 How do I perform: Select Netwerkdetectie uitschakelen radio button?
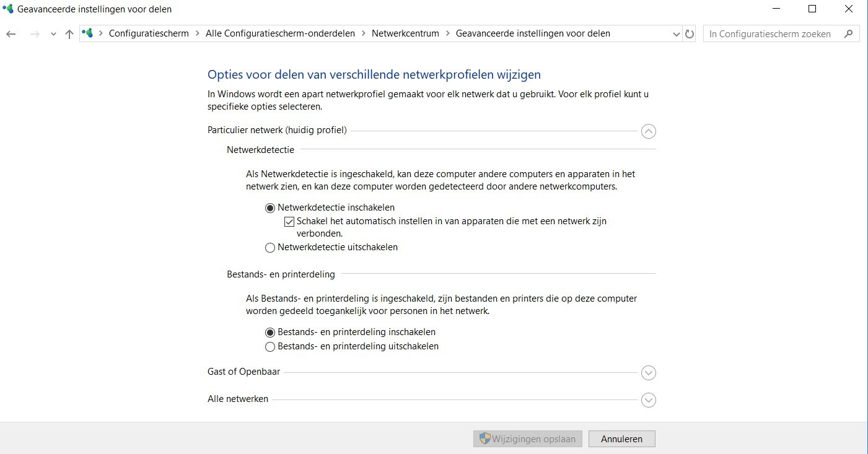coord(270,248)
